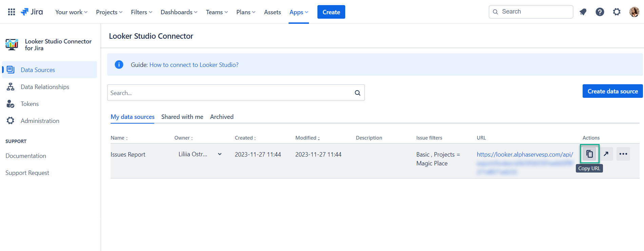
Task: Open the Tokens page in sidebar
Action: point(30,104)
